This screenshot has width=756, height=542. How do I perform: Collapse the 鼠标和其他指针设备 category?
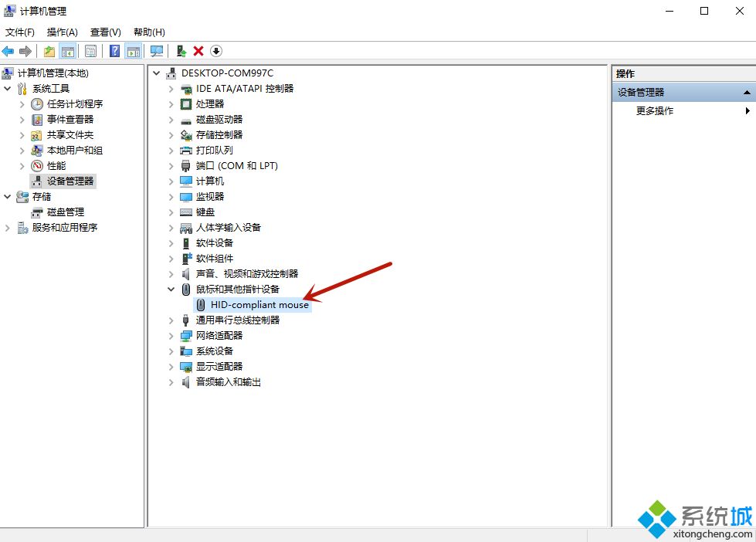(x=171, y=289)
